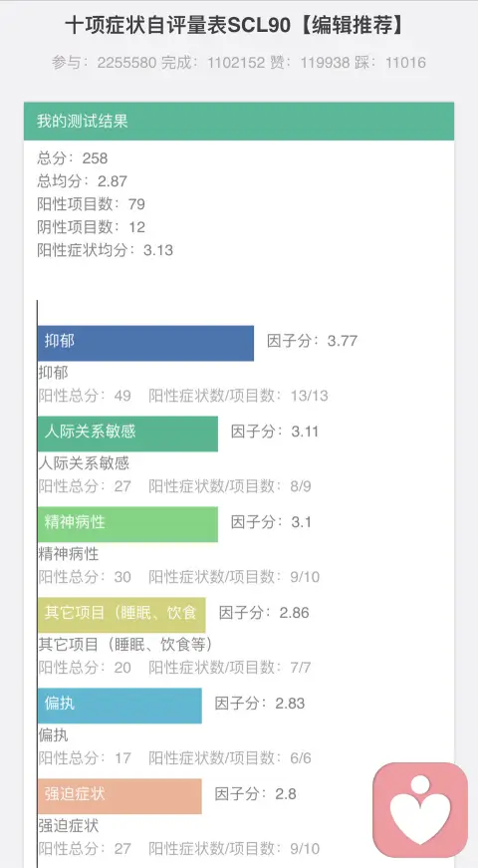Select the green 人际关系敏感 bar
Image resolution: width=478 pixels, height=868 pixels.
pos(127,434)
